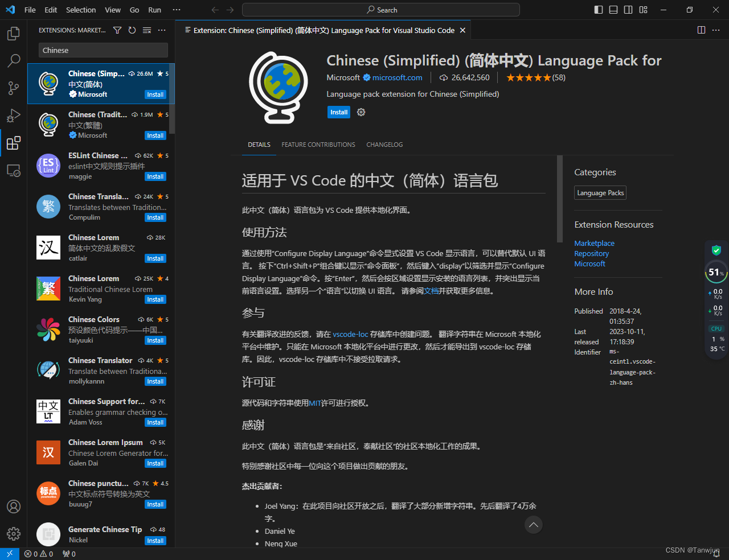This screenshot has height=560, width=729.
Task: Open the VS Code logo menu
Action: click(x=10, y=10)
